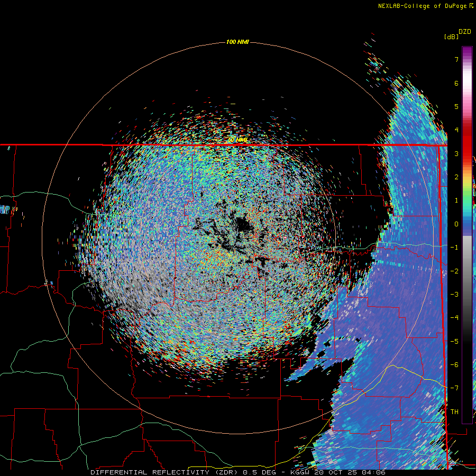The height and width of the screenshot is (476, 476).
Task: Click the "-4" value on color scale
Action: tap(454, 318)
